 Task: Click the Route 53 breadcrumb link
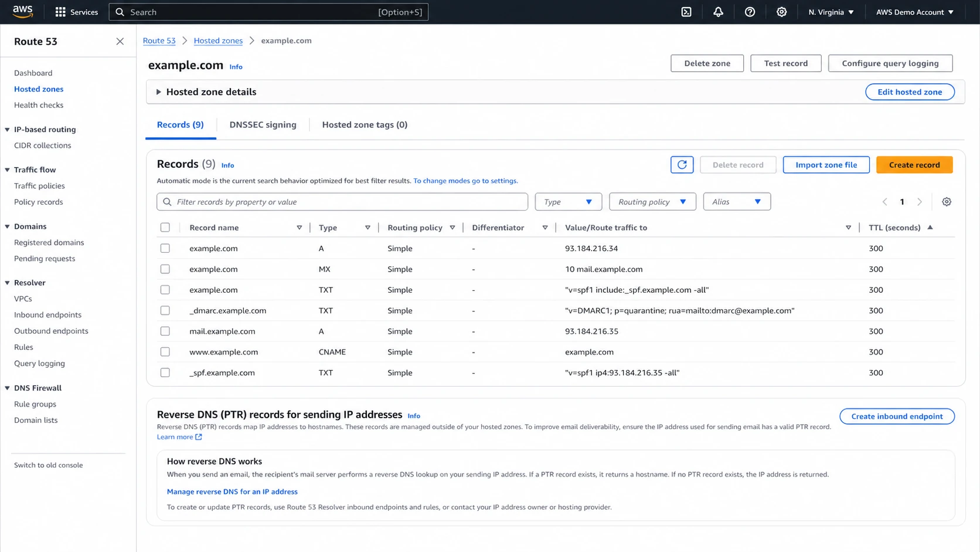click(159, 40)
